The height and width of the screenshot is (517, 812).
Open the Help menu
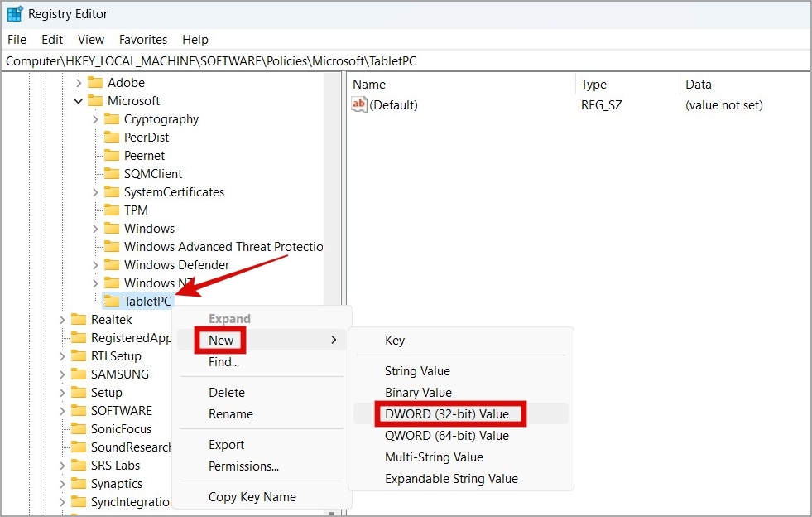pyautogui.click(x=195, y=40)
